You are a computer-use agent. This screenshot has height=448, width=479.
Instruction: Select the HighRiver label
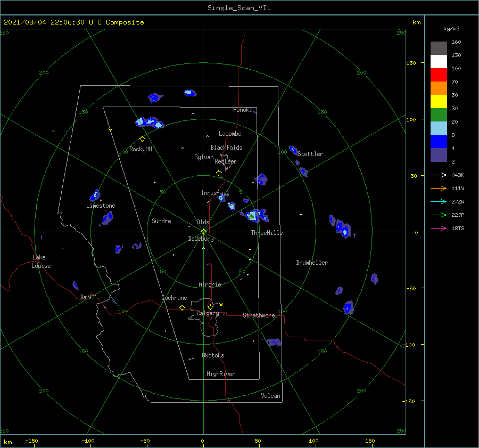point(221,374)
